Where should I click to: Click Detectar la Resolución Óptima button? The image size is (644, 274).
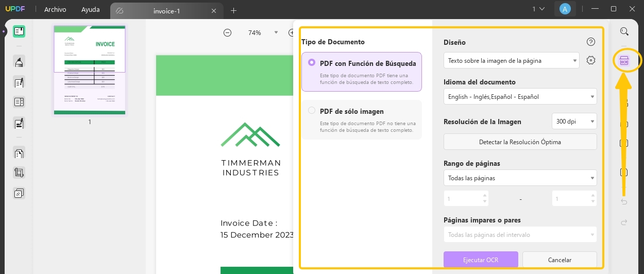click(520, 142)
